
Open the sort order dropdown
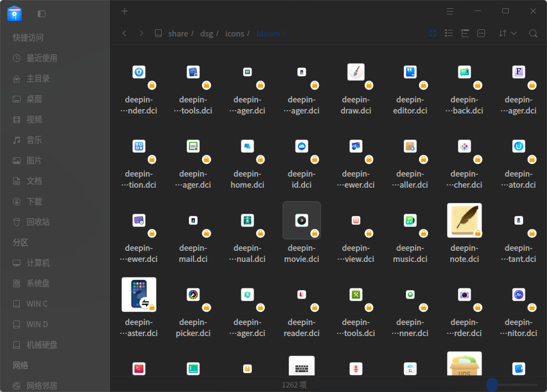point(507,33)
